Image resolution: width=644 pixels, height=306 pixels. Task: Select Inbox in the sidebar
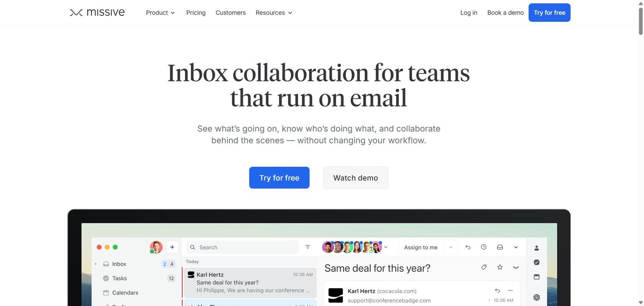coord(119,264)
